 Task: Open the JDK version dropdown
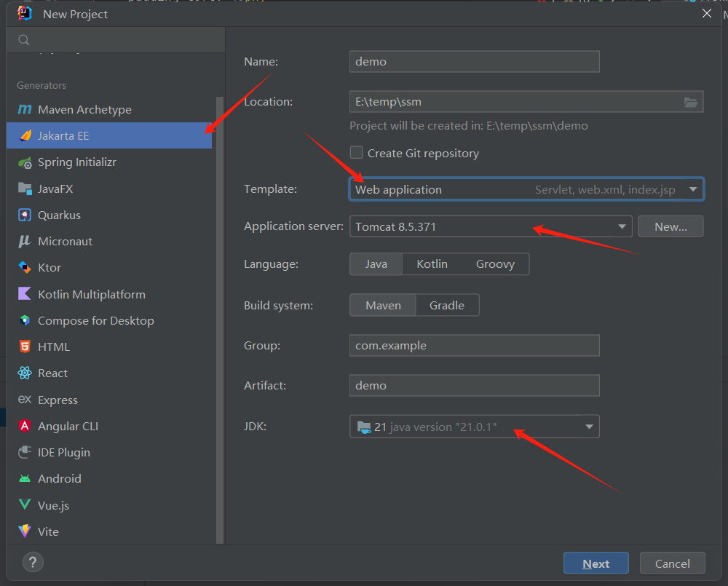pos(475,427)
